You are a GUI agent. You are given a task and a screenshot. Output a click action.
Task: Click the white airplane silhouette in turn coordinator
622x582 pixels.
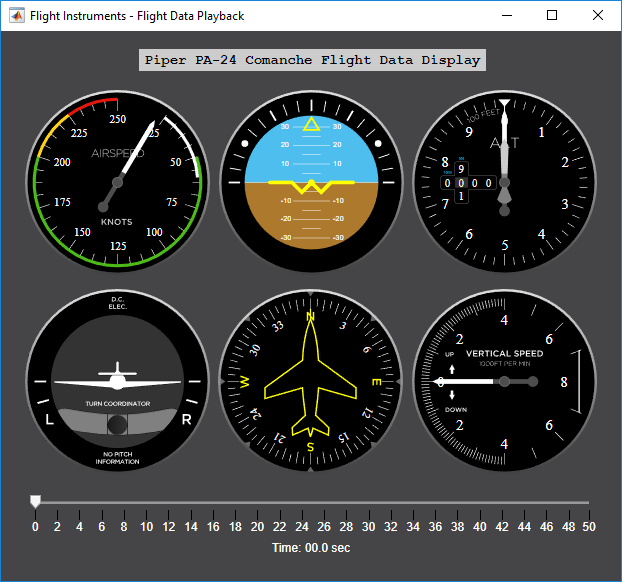117,377
